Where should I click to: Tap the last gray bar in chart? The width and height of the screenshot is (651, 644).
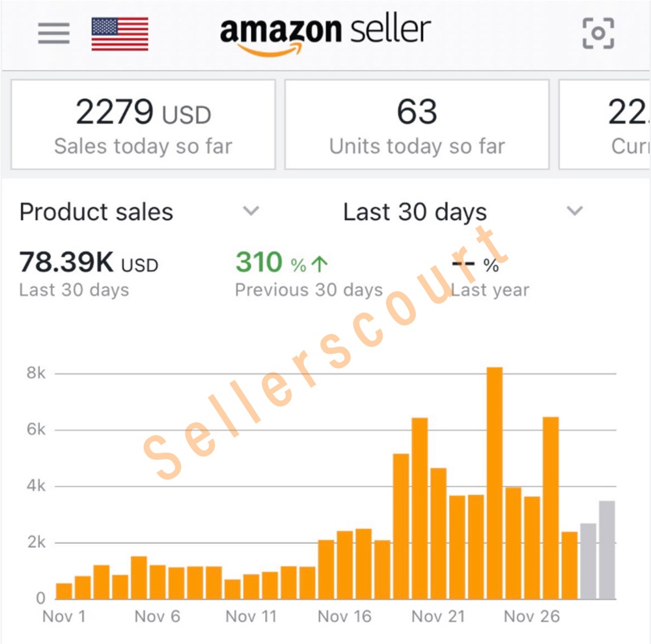(x=607, y=550)
